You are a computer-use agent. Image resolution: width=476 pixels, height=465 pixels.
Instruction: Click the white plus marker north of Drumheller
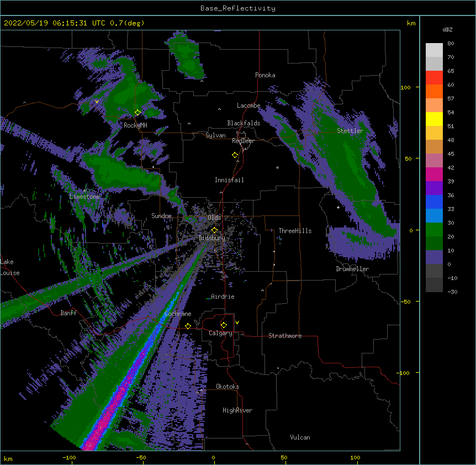338,207
